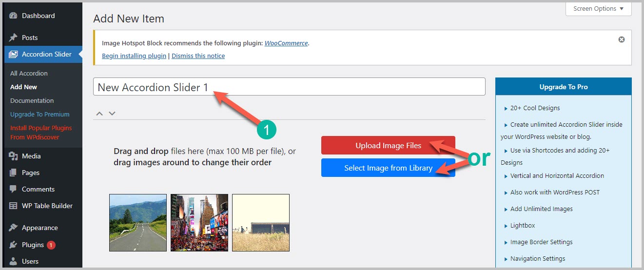Click 'Lightbox' feature text
The width and height of the screenshot is (644, 270).
pos(523,225)
